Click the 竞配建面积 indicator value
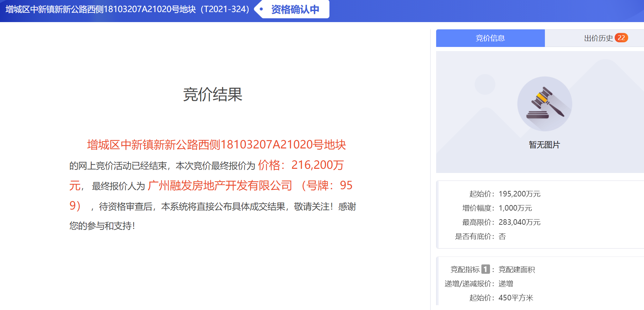 click(517, 270)
